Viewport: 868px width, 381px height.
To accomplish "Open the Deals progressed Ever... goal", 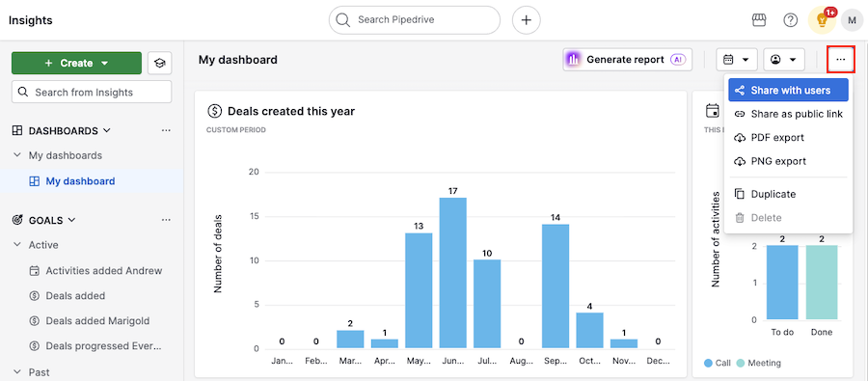I will (103, 346).
